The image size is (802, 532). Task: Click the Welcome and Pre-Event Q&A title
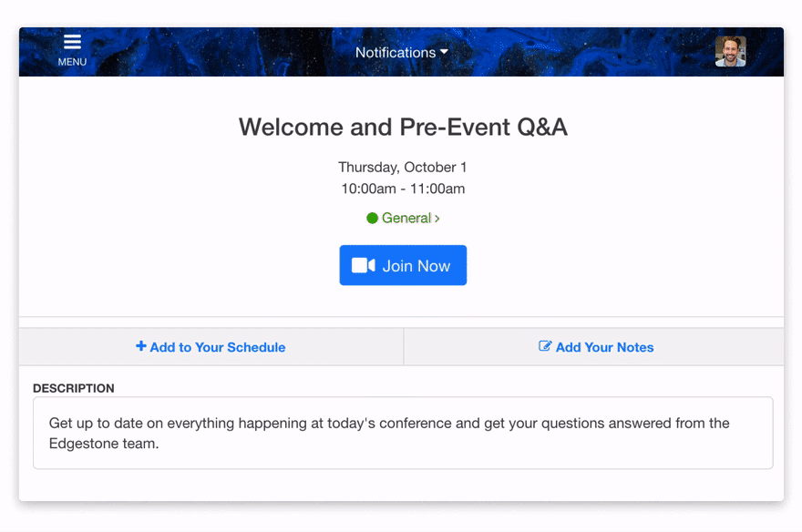click(x=403, y=127)
